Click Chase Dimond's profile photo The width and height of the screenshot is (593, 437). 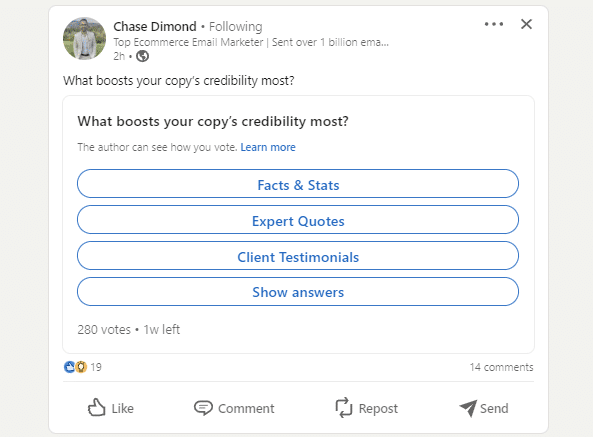click(x=84, y=39)
